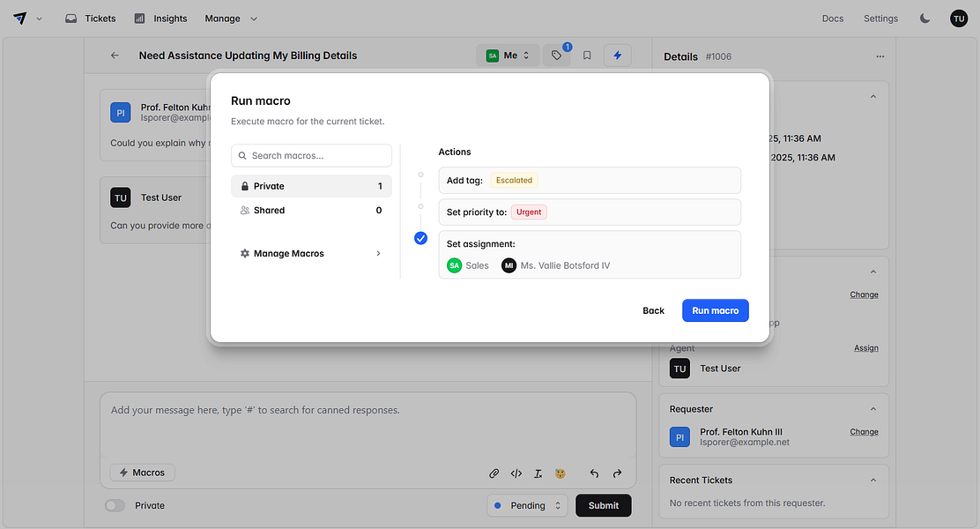
Task: Select the Private macros category
Action: click(311, 186)
